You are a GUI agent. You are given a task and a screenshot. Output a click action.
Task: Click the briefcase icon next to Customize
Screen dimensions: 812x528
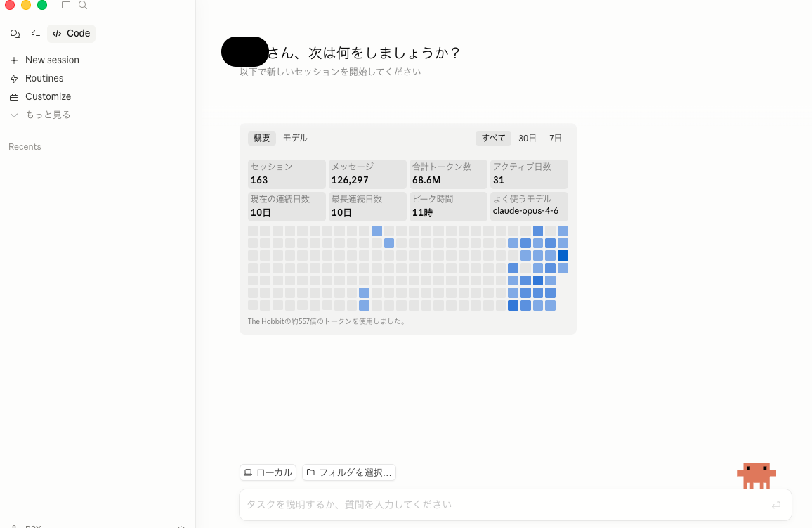14,96
